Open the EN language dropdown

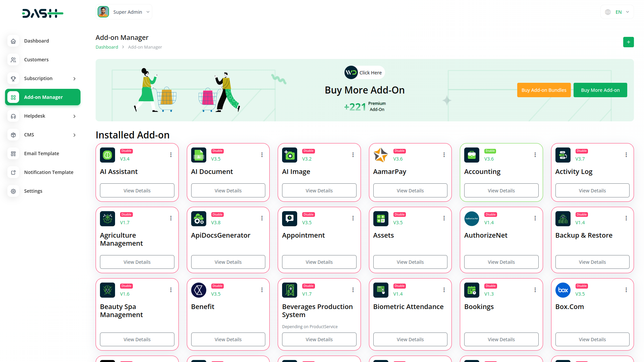(x=617, y=12)
